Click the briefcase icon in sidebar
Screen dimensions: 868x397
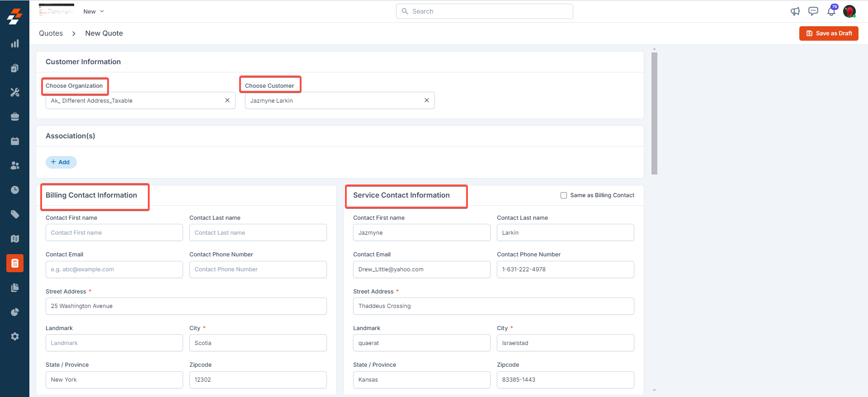click(x=15, y=117)
